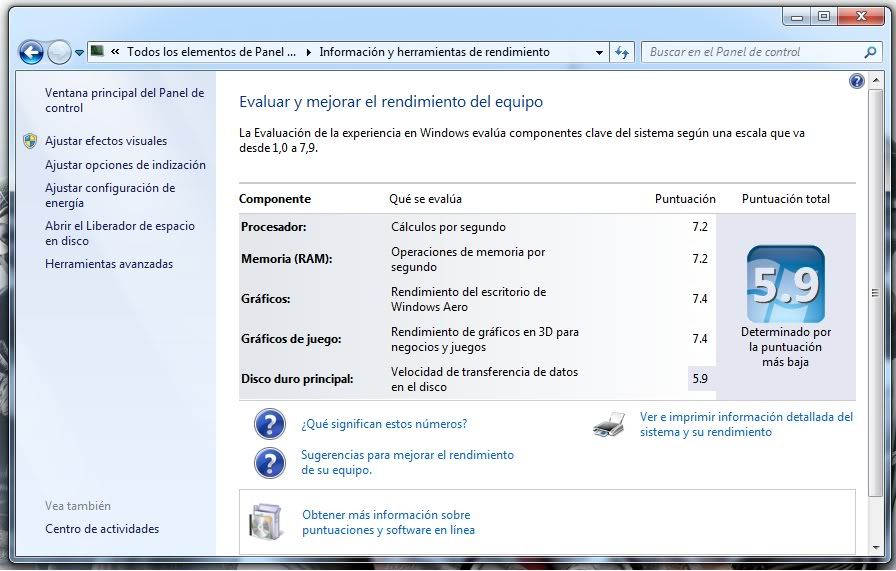Click the Control Panel icon in address bar

point(98,51)
